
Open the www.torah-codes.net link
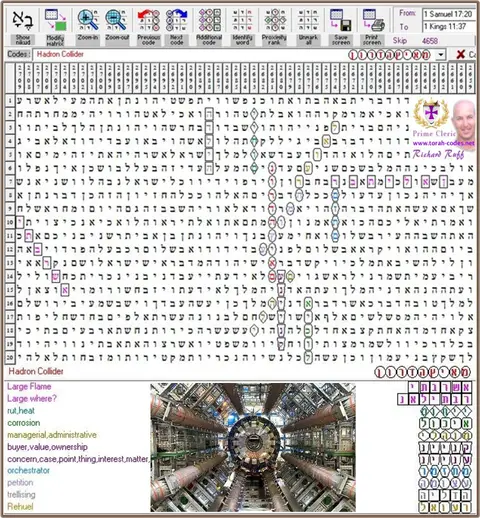[x=443, y=143]
